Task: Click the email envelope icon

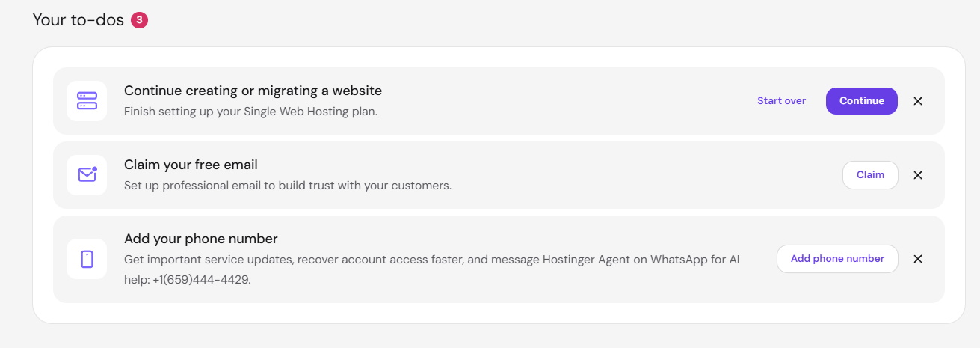Action: (x=87, y=174)
